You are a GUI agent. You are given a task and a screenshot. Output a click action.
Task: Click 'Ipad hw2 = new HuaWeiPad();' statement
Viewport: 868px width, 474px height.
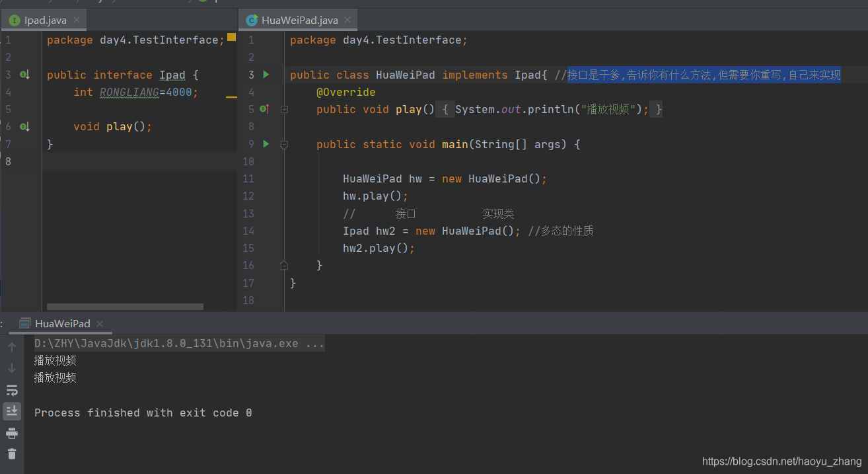click(x=431, y=231)
